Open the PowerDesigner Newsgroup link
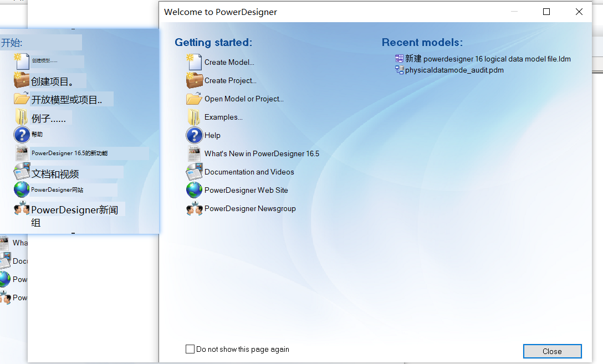603x364 pixels. pyautogui.click(x=250, y=208)
